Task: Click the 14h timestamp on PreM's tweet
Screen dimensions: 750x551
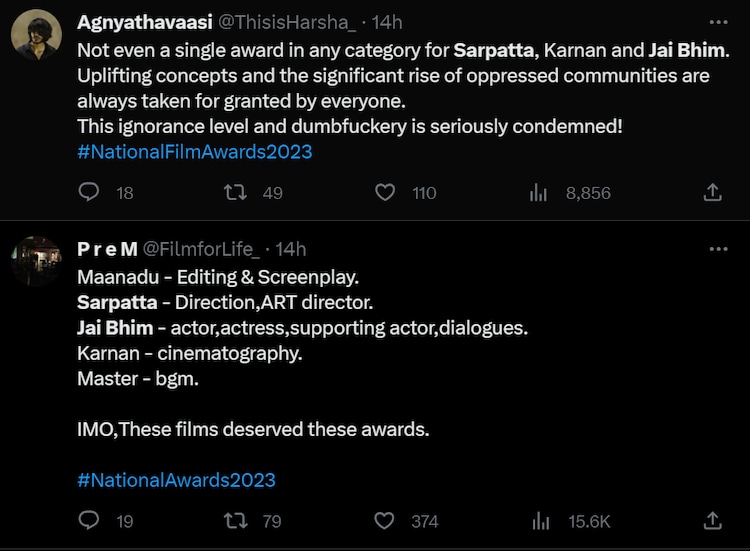Action: coord(291,249)
